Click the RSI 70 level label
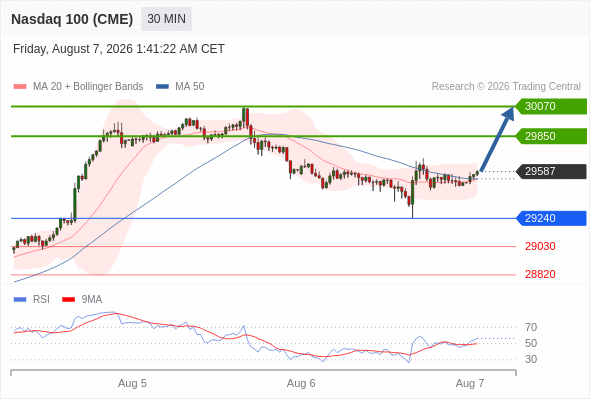Viewport: 590px width, 400px height. coord(531,327)
